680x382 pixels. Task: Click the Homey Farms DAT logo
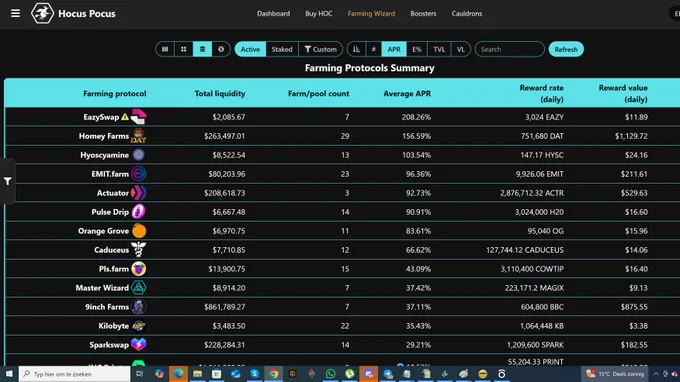(138, 136)
